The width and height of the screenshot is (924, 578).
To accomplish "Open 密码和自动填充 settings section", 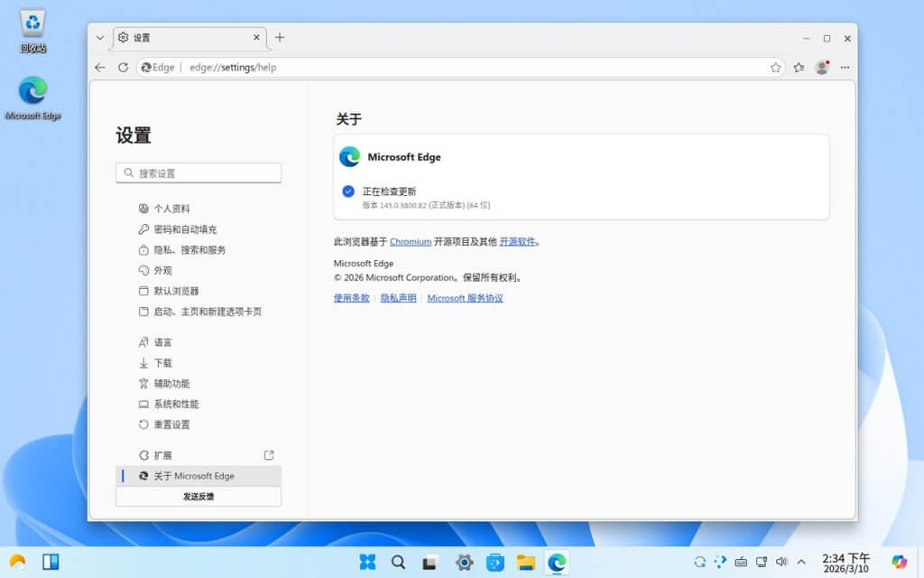I will pyautogui.click(x=199, y=228).
